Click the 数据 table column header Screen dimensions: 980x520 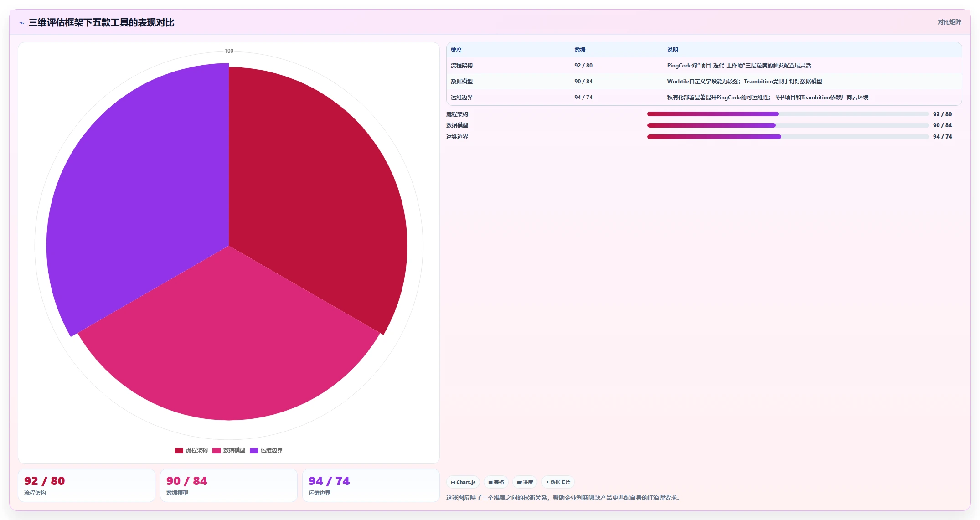[x=580, y=50]
